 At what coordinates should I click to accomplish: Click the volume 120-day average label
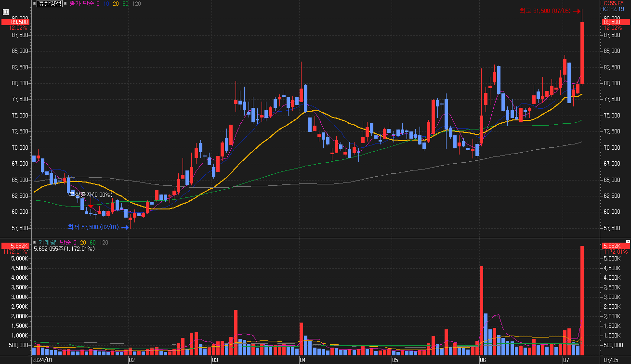click(104, 242)
